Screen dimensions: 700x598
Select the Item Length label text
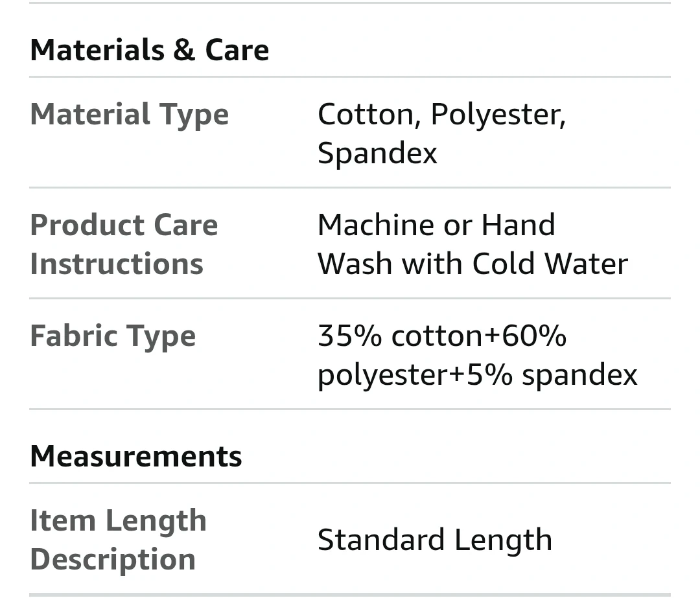(118, 521)
